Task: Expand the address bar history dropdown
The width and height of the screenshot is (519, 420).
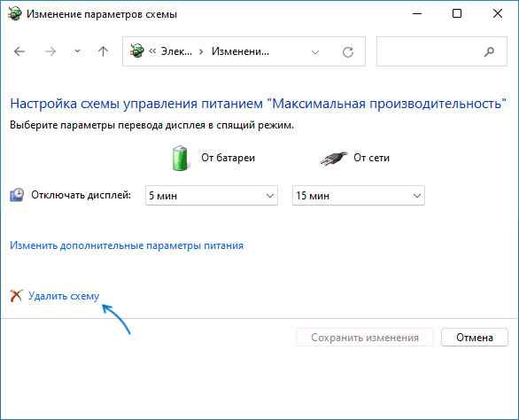Action: click(x=315, y=52)
